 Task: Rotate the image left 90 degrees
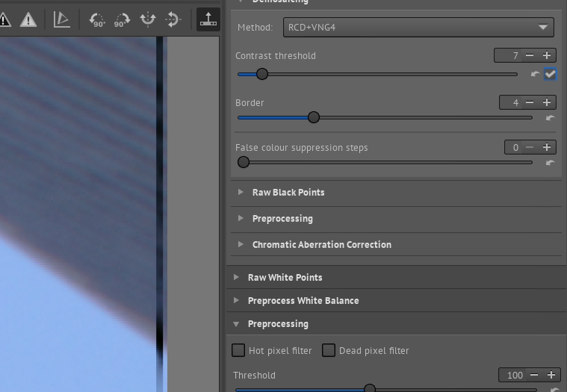[97, 19]
